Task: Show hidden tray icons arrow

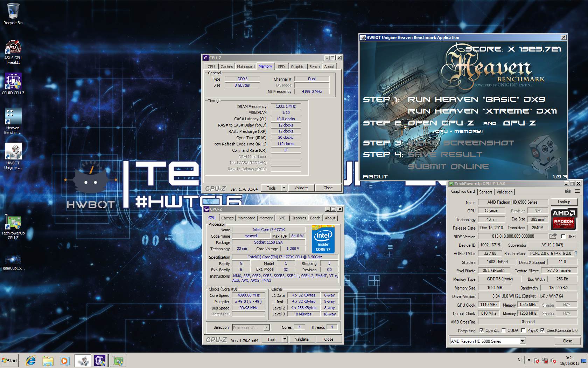Action: pos(529,360)
